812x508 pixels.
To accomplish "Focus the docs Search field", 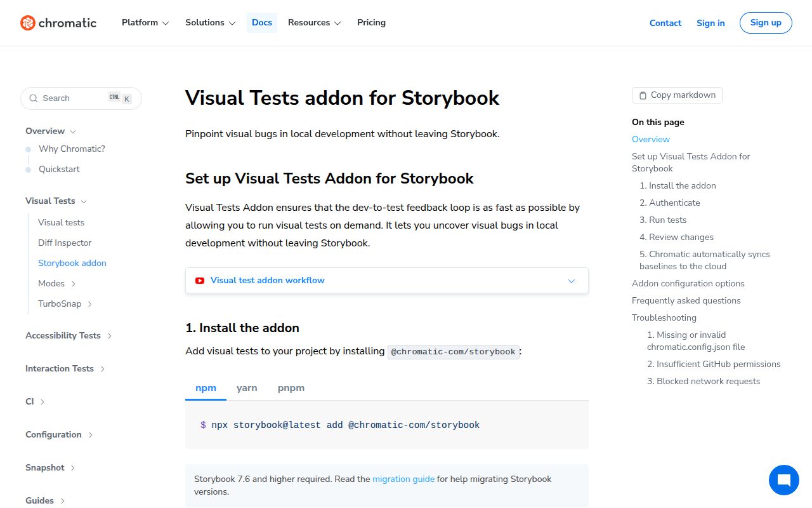I will (x=81, y=98).
